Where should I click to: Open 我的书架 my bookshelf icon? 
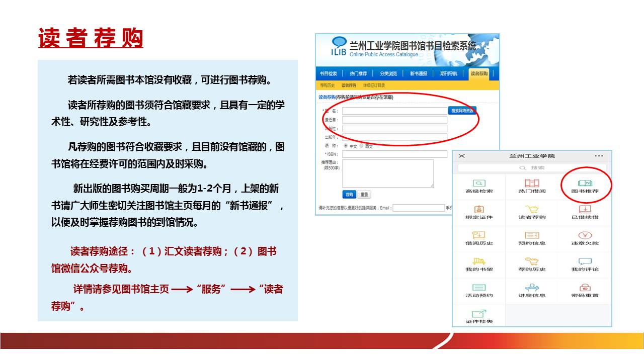[x=479, y=262]
